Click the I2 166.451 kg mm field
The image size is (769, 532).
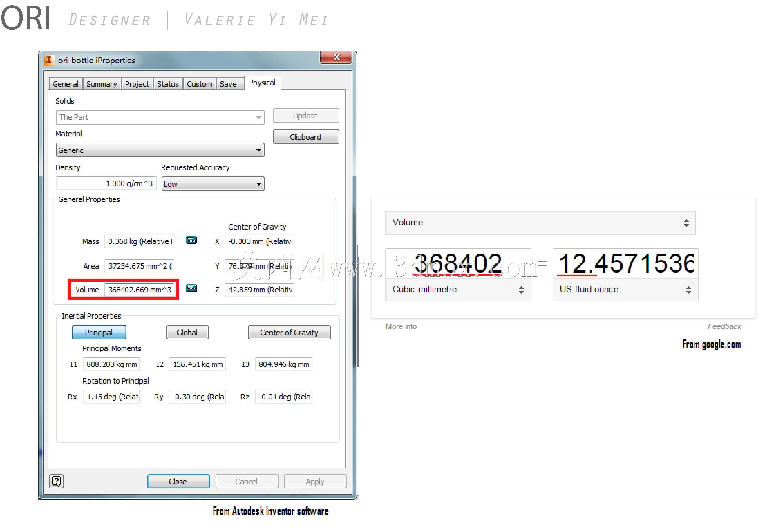pyautogui.click(x=198, y=364)
